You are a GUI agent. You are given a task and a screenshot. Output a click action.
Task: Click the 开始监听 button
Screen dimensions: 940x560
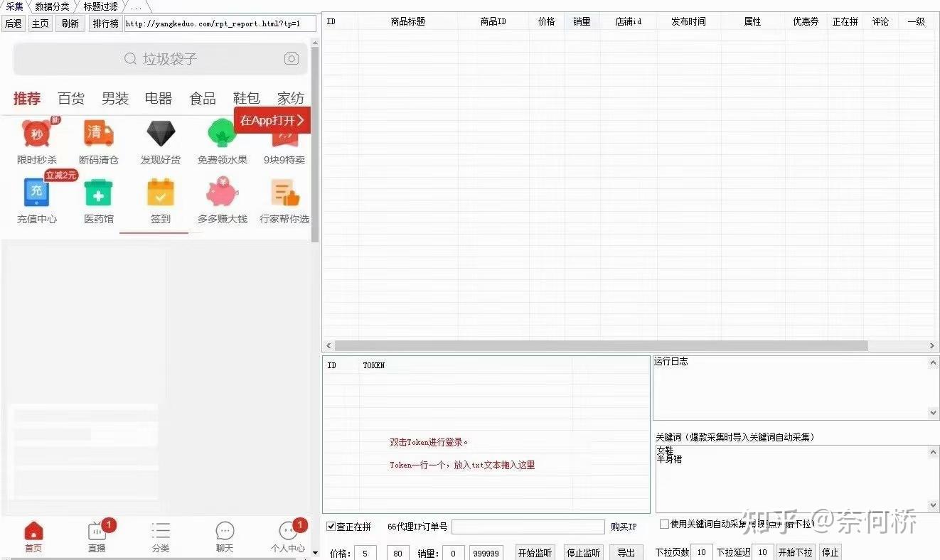tap(535, 553)
